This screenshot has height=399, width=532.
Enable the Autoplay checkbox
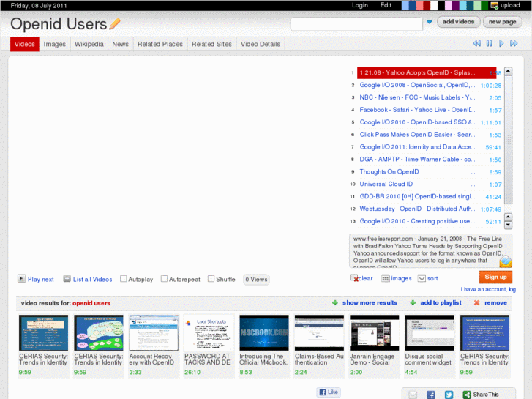click(124, 279)
